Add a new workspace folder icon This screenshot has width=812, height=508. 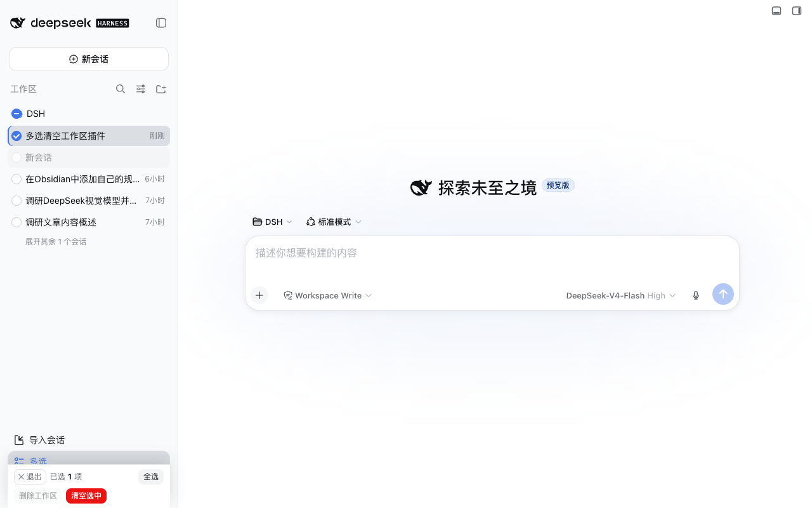click(x=161, y=89)
